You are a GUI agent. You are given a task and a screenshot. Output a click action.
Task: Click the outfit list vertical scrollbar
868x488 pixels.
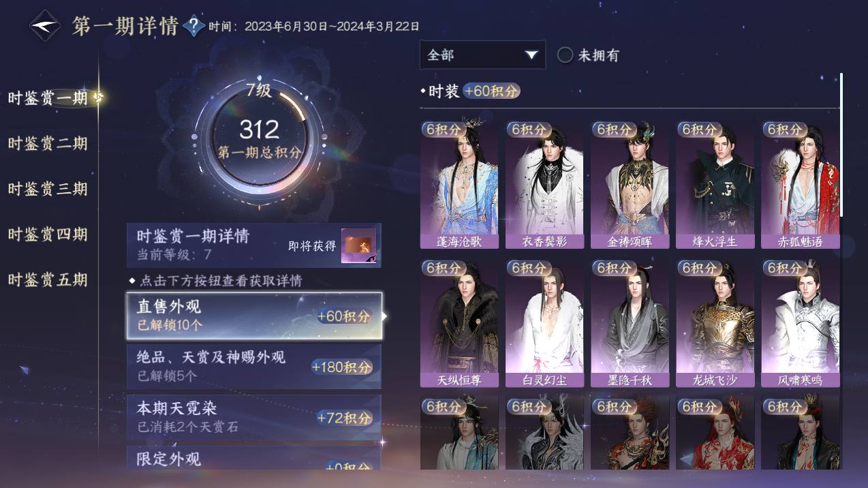(842, 145)
